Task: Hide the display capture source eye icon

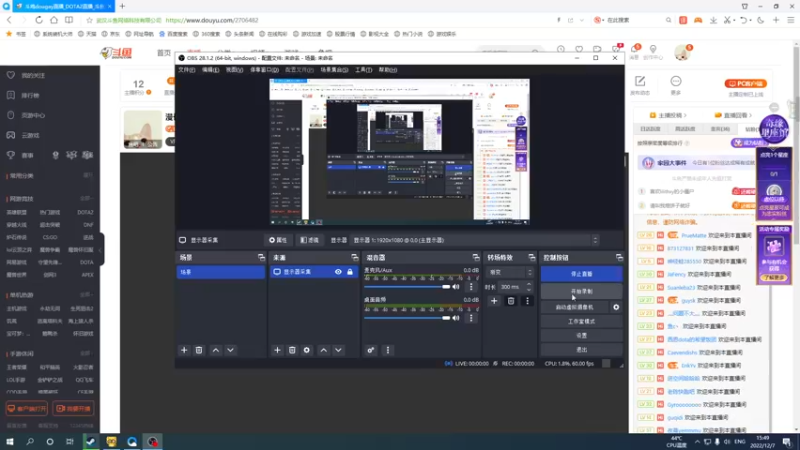Action: tap(338, 272)
